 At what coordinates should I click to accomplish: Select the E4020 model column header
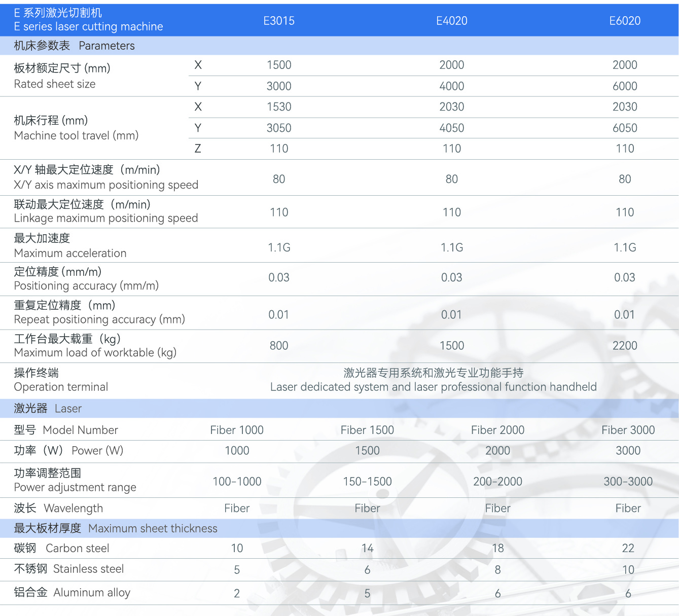click(x=451, y=21)
